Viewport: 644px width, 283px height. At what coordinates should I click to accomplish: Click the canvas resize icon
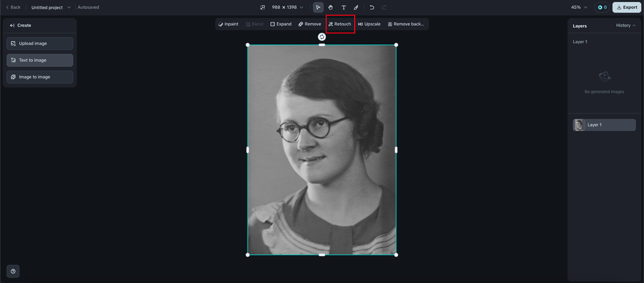pyautogui.click(x=262, y=8)
